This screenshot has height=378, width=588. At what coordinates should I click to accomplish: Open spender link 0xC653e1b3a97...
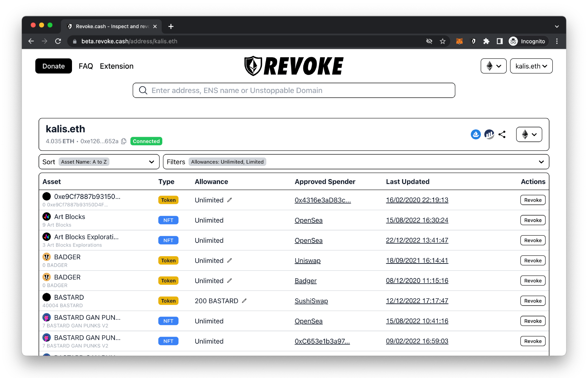322,341
